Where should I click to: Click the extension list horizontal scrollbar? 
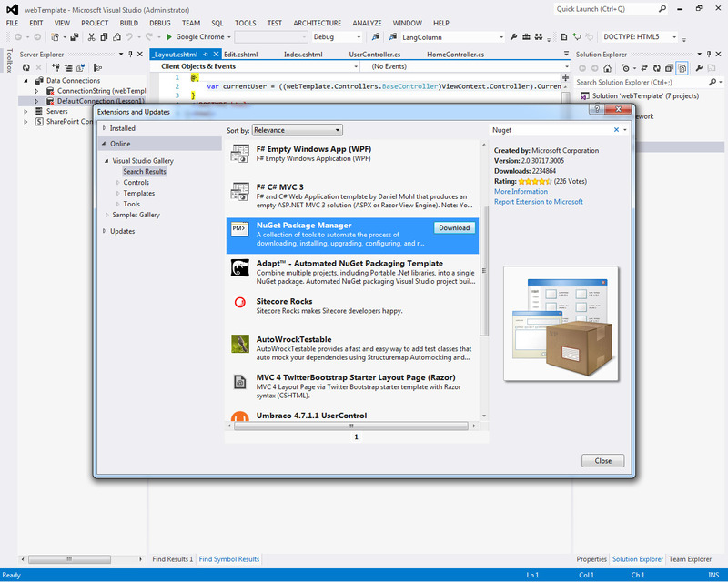pos(351,426)
